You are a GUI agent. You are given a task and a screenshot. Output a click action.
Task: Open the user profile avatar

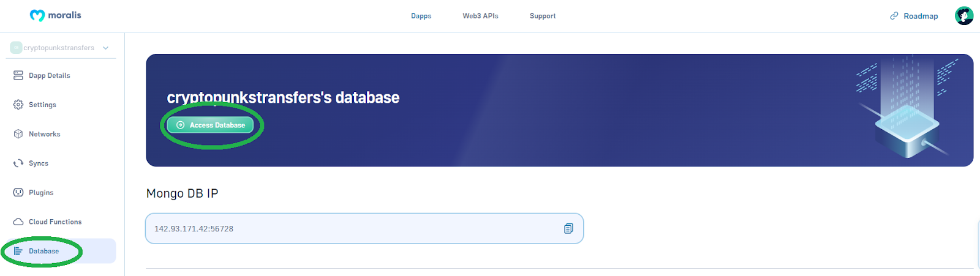(x=964, y=16)
